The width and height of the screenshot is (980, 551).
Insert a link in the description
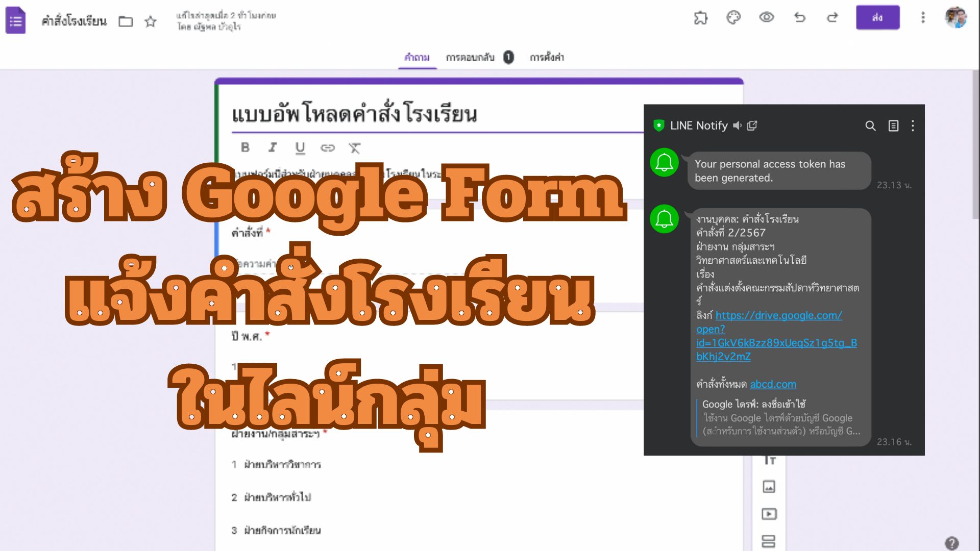pos(327,148)
